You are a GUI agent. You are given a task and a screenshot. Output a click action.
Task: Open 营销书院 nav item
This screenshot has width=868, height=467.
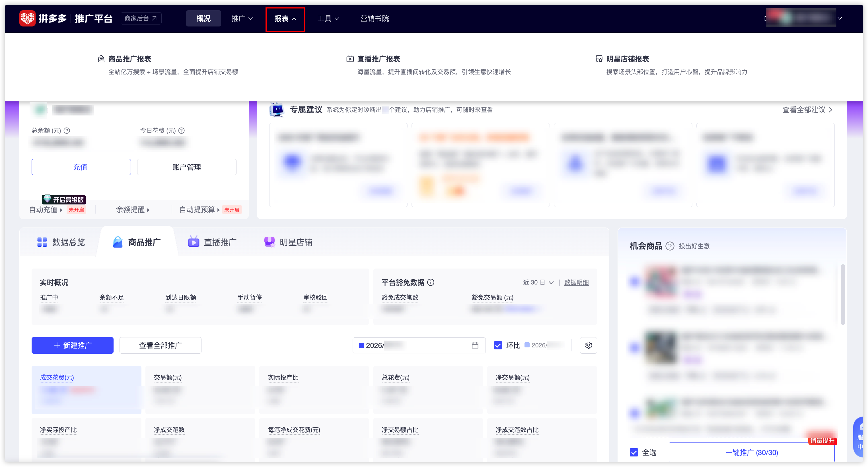point(374,19)
